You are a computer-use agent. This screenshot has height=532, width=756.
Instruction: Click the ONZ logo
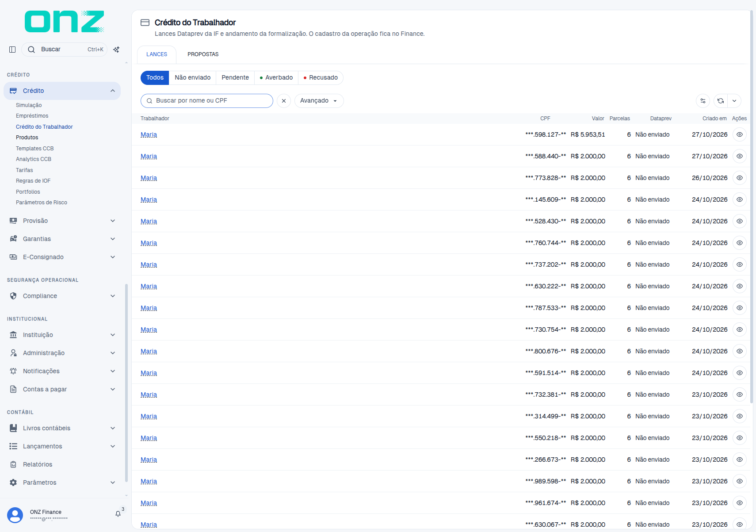tap(65, 22)
